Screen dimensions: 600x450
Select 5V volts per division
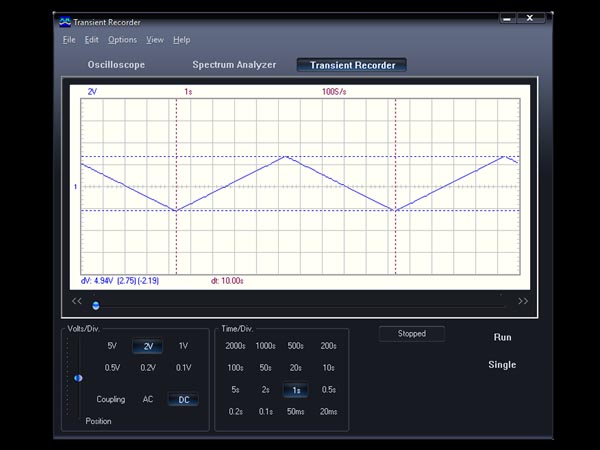112,346
